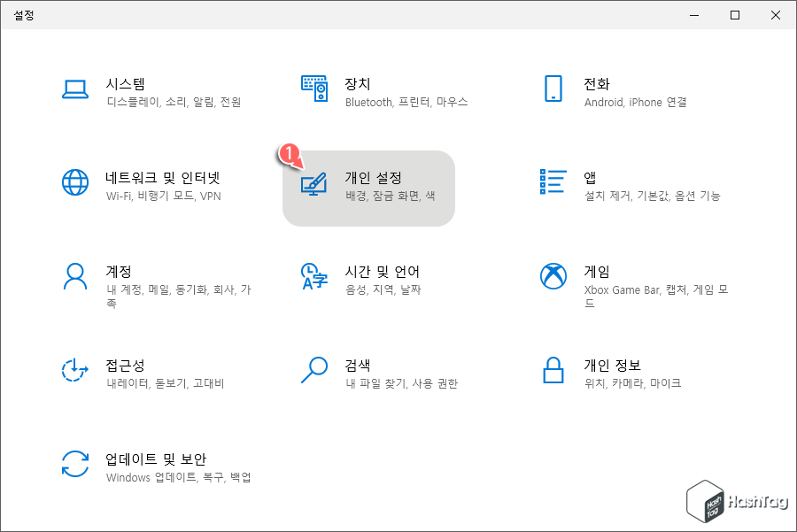
Task: Click the minimize window button
Action: click(693, 15)
